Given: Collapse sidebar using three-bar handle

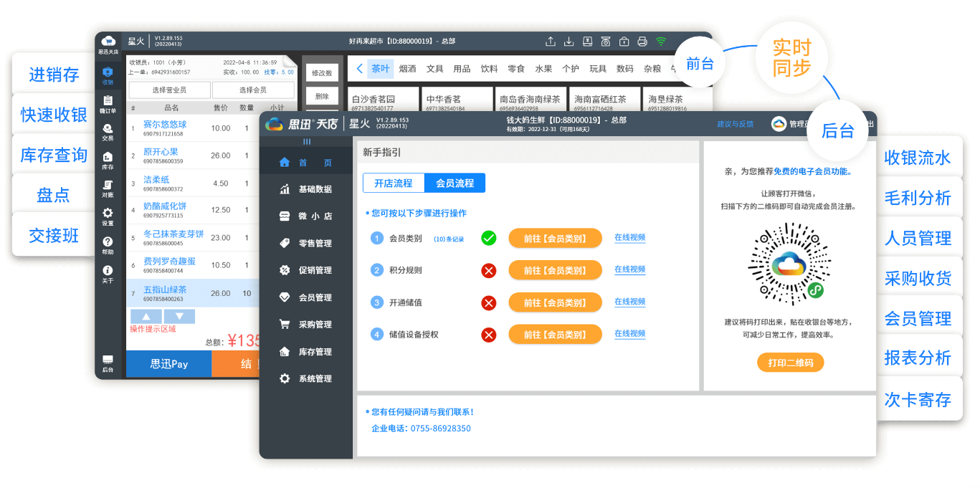Looking at the screenshot, I should pos(307,142).
